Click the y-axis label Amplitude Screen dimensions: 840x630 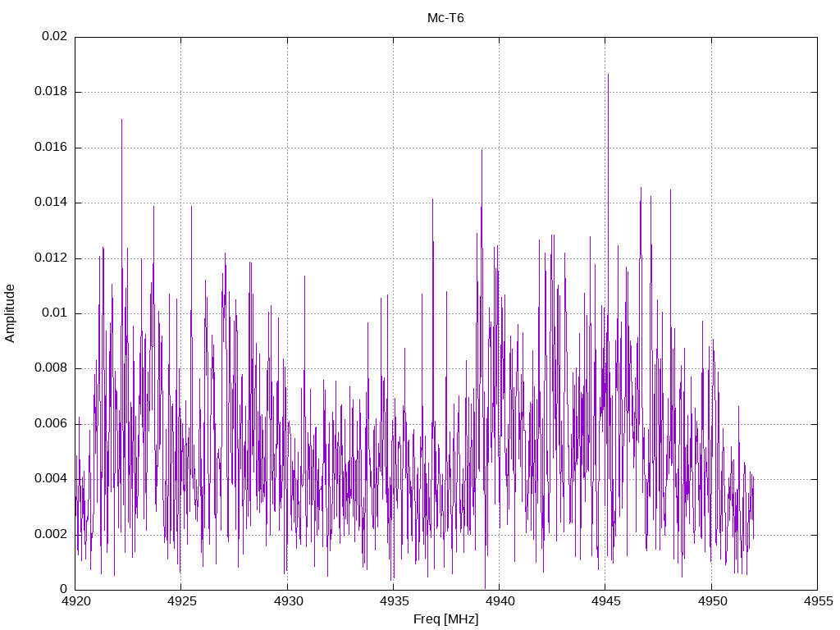(x=10, y=313)
